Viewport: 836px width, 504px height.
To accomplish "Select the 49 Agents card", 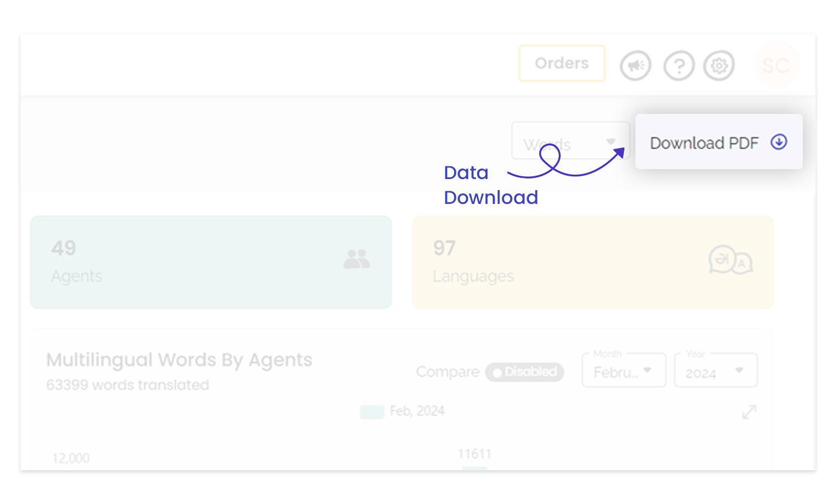I will pyautogui.click(x=211, y=262).
